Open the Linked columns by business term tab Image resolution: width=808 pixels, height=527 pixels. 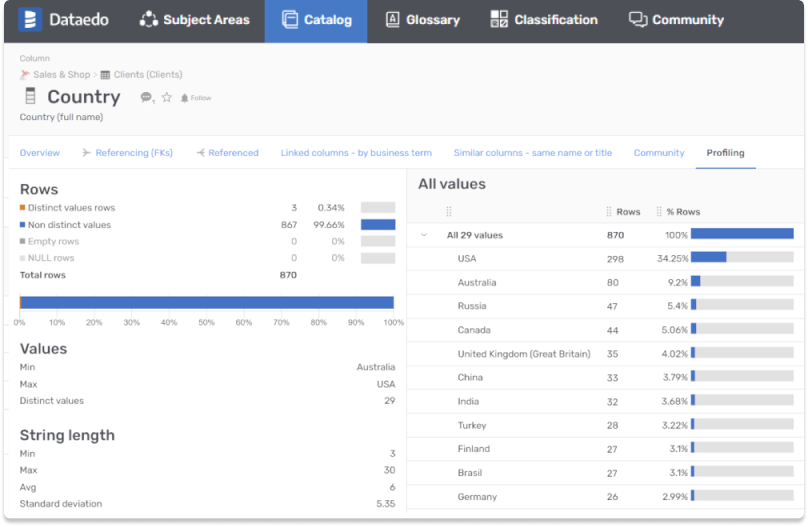[356, 153]
